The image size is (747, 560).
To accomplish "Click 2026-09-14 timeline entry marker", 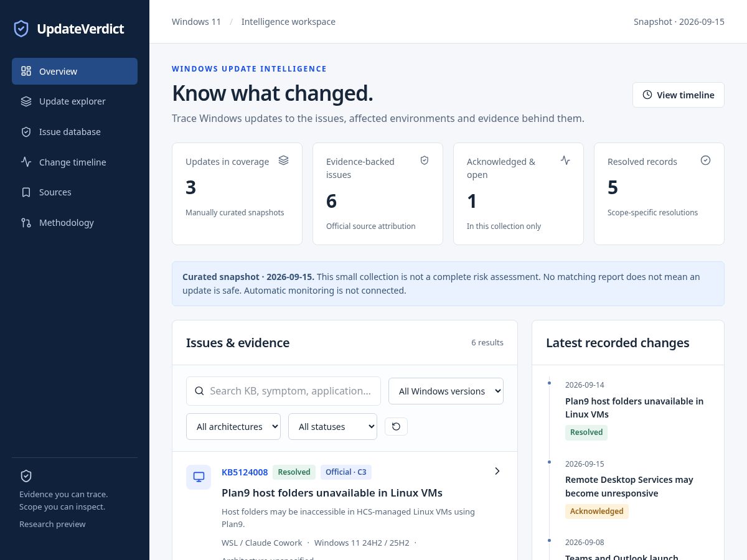I will pyautogui.click(x=549, y=383).
